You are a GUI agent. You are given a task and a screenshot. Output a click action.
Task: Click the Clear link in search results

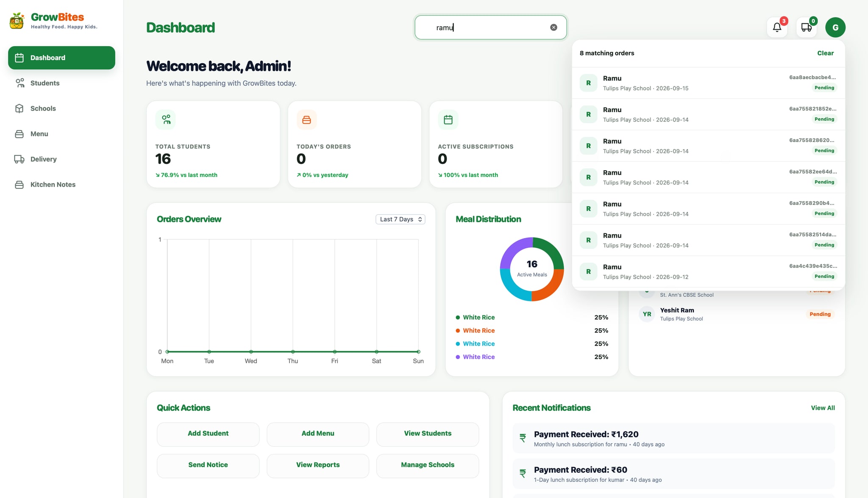825,53
